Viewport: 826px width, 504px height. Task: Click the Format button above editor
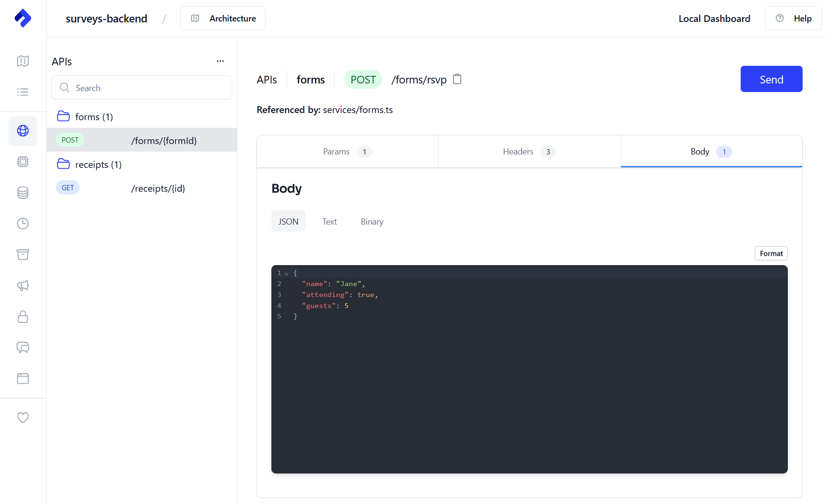point(771,253)
